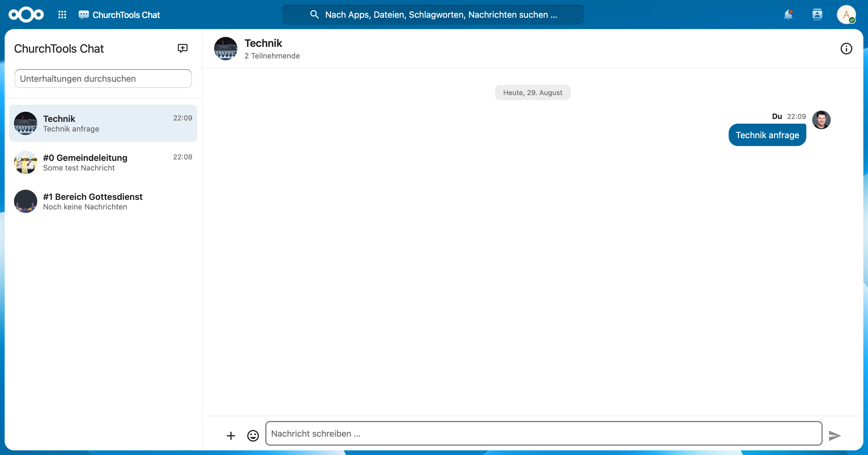Open ChurchTools Chat app in header
The width and height of the screenshot is (868, 455).
119,15
